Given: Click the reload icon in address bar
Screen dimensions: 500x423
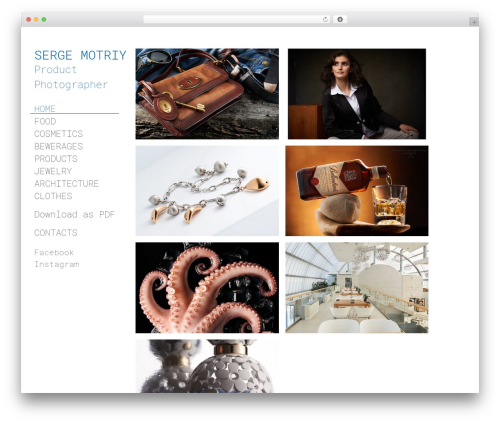Looking at the screenshot, I should pos(325,19).
